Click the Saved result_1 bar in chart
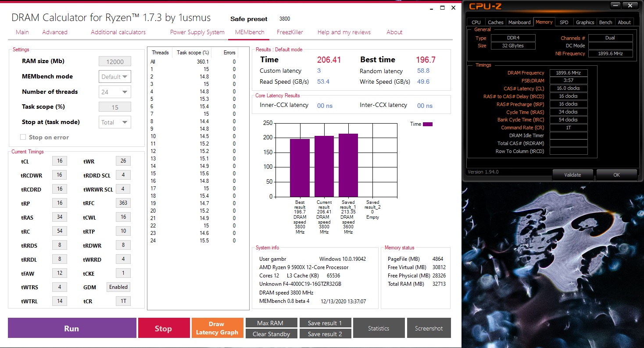644x348 pixels. (x=348, y=165)
